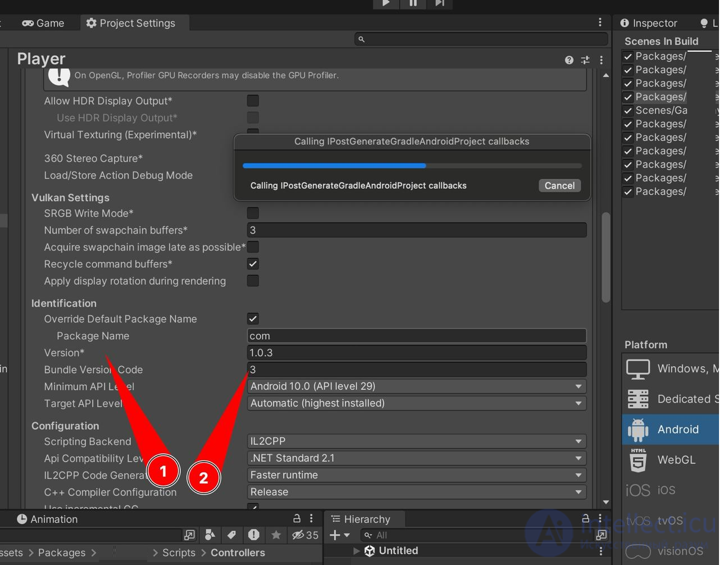
Task: Open the dropdown arrow beside Hierarchy plus
Action: (x=347, y=535)
